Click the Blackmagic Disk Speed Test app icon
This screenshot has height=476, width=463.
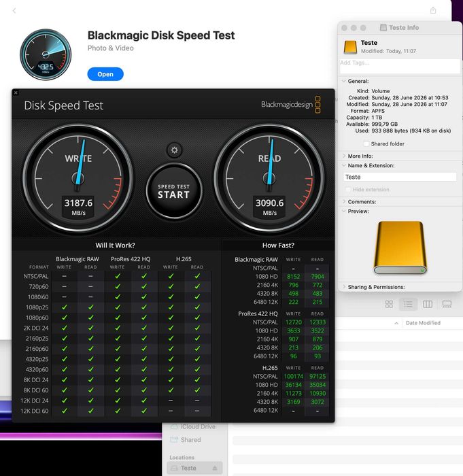[46, 54]
